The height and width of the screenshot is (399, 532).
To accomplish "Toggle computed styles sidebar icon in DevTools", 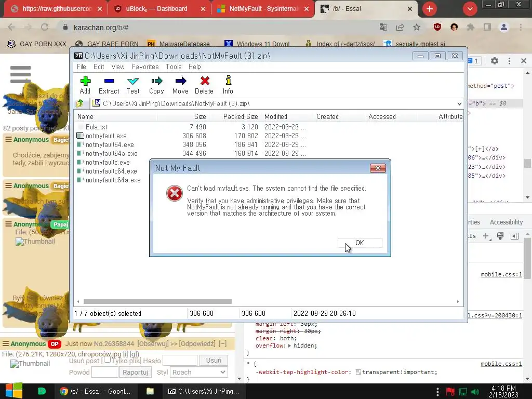I will coord(515,236).
